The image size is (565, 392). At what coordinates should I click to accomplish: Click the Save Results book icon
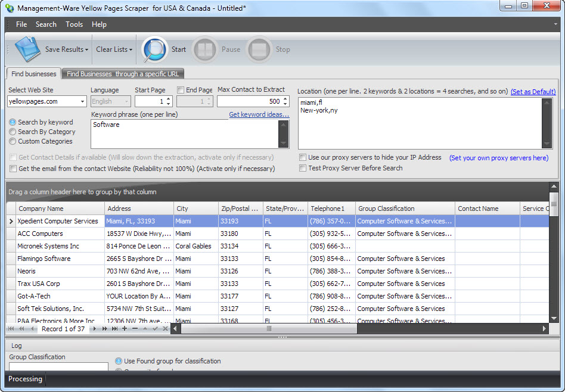[x=27, y=49]
